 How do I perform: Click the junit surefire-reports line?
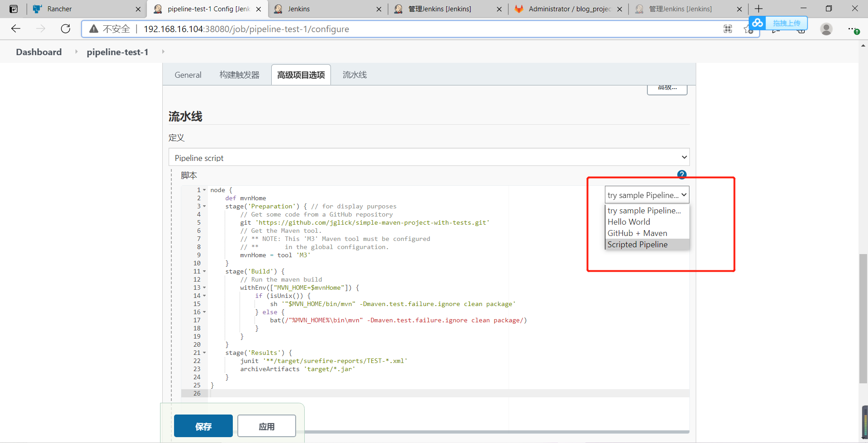[x=324, y=361]
